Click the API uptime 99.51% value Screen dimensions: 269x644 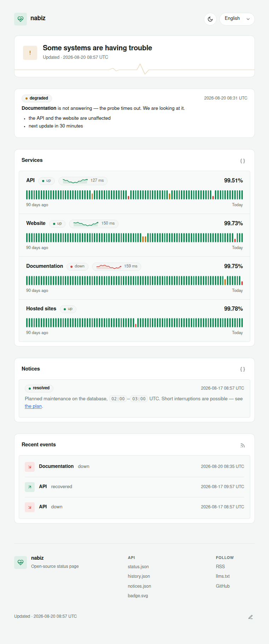pyautogui.click(x=233, y=181)
